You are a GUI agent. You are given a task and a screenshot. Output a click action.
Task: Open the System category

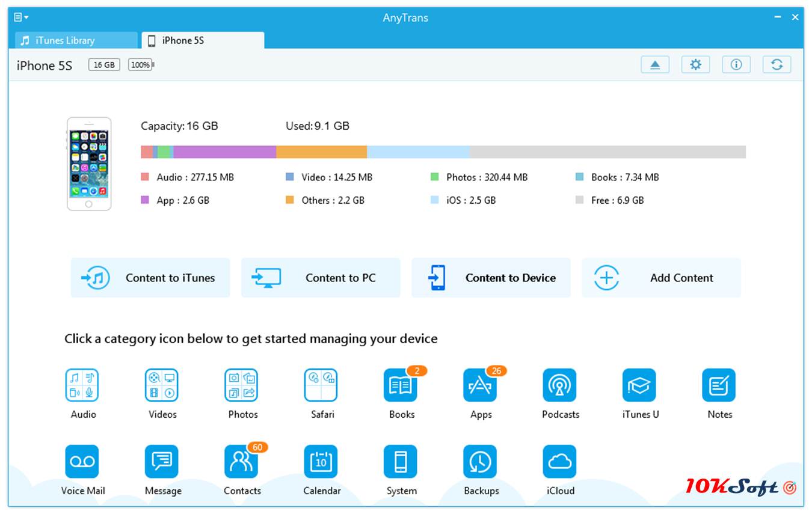coord(401,462)
